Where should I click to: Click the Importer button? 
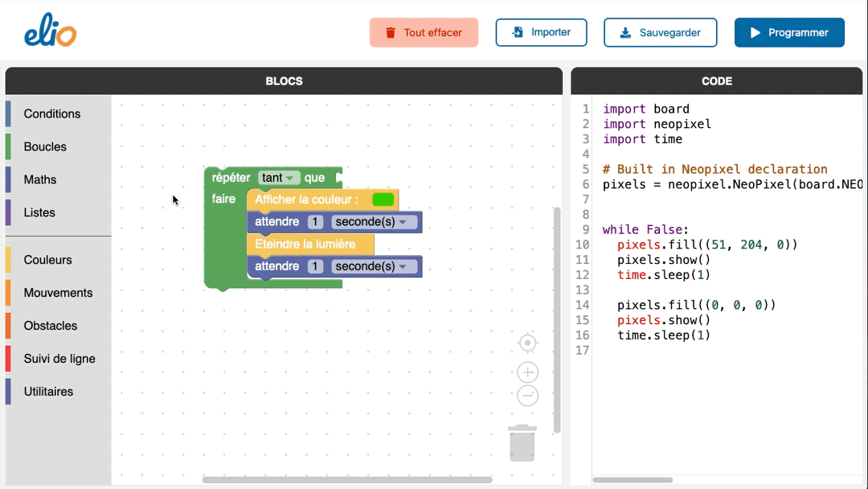[x=541, y=33]
